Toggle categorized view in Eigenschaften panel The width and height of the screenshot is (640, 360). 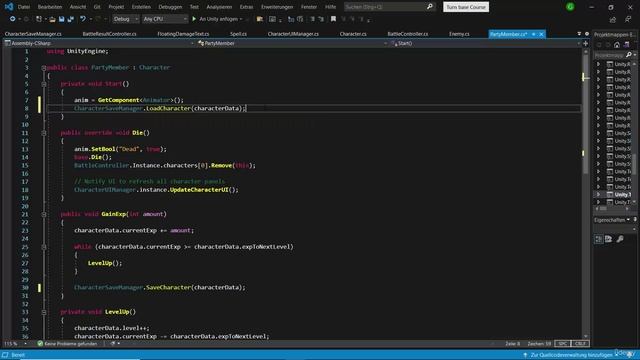[x=598, y=239]
